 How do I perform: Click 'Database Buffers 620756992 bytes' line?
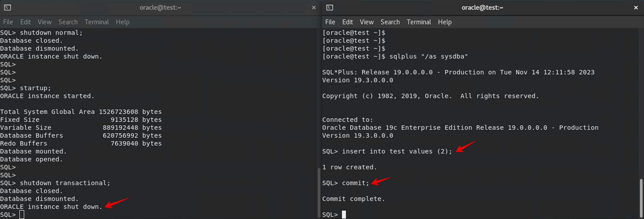(x=81, y=136)
